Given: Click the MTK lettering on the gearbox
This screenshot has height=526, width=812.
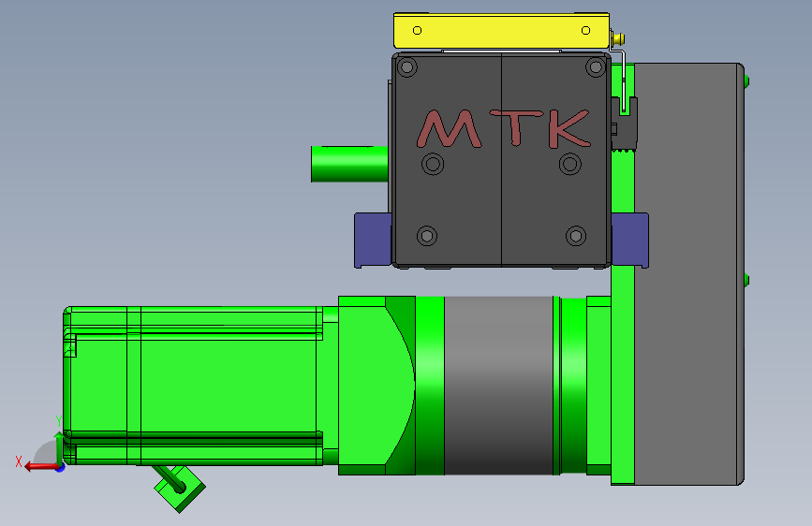Looking at the screenshot, I should pyautogui.click(x=504, y=128).
